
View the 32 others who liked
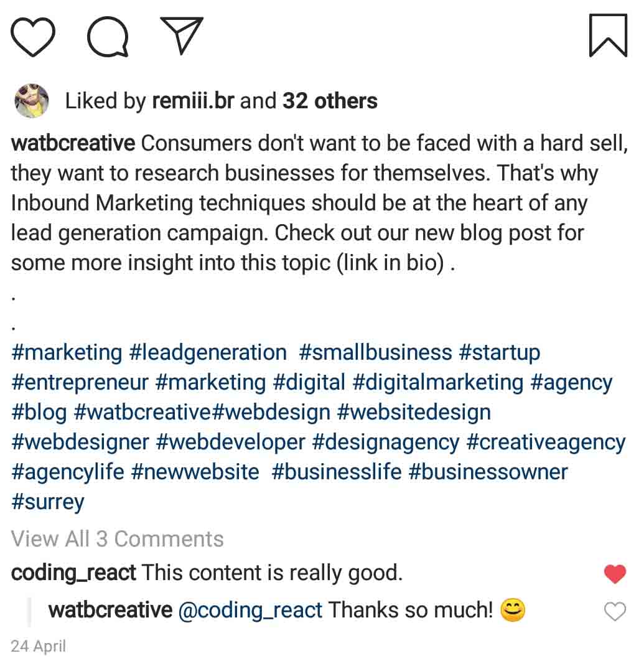tap(330, 100)
